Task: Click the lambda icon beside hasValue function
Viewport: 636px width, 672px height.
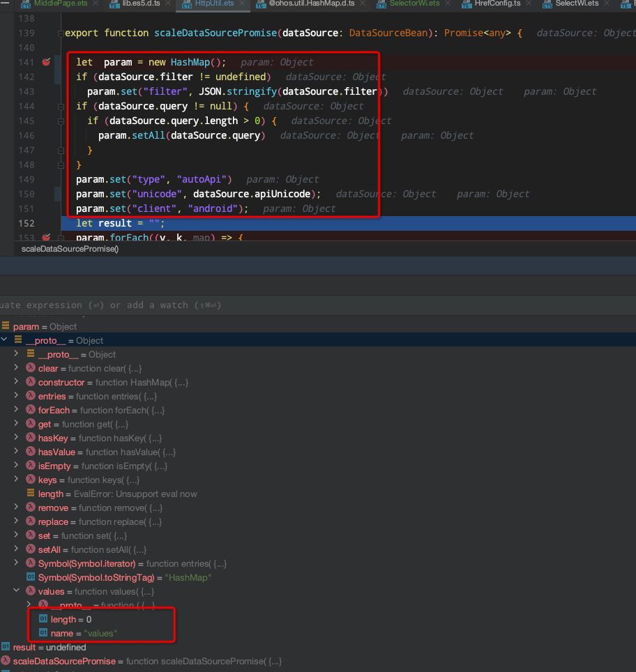Action: click(x=31, y=451)
